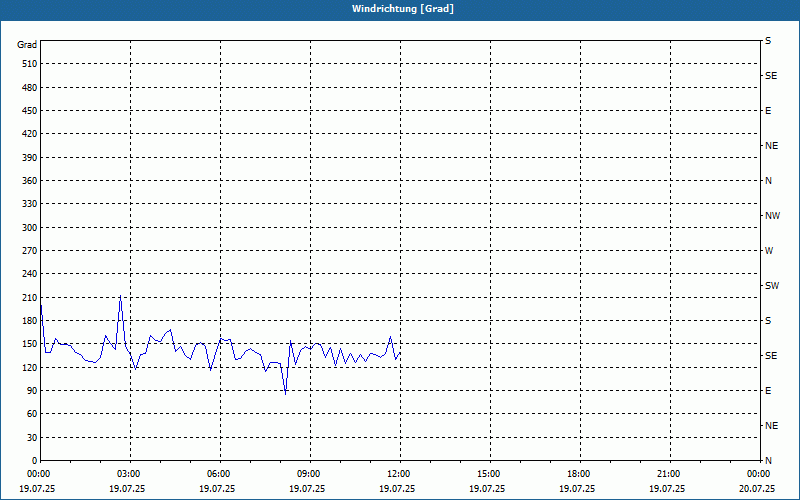Pick the 270 degree axis label

coord(30,251)
